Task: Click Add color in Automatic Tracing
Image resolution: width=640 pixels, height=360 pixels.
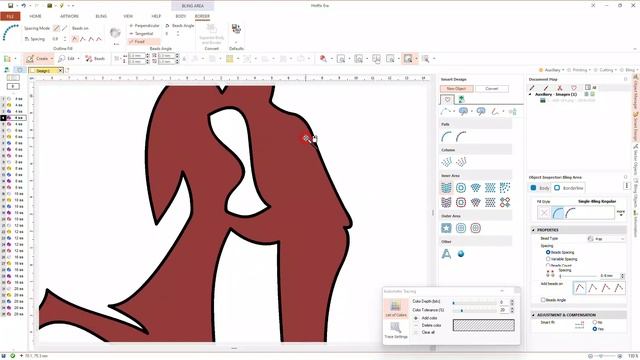Action: [426, 318]
